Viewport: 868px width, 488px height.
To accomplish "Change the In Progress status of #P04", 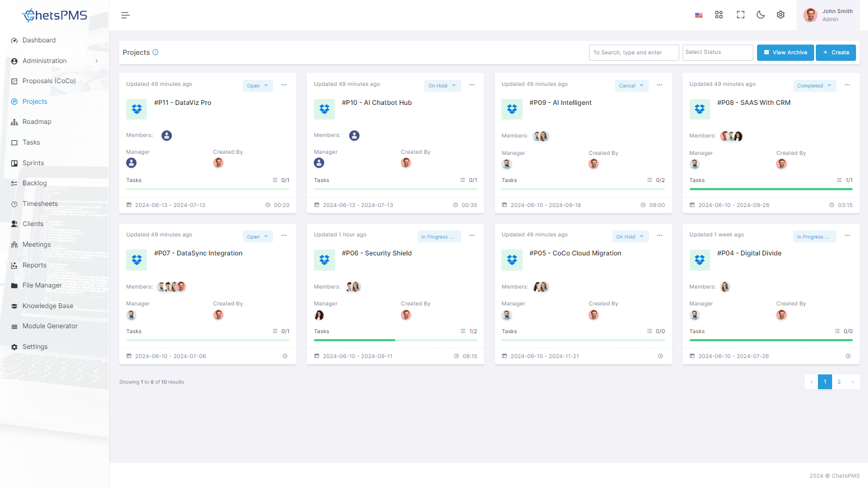I will (815, 236).
